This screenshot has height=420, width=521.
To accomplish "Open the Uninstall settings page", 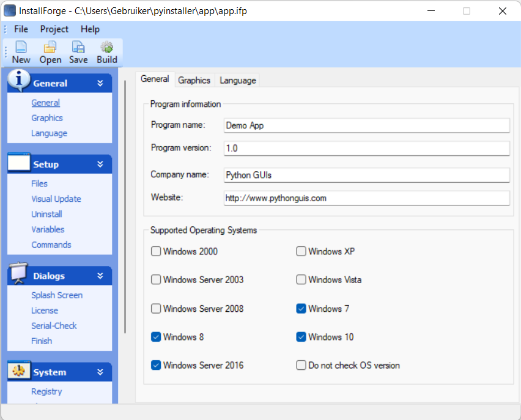I will click(x=46, y=215).
